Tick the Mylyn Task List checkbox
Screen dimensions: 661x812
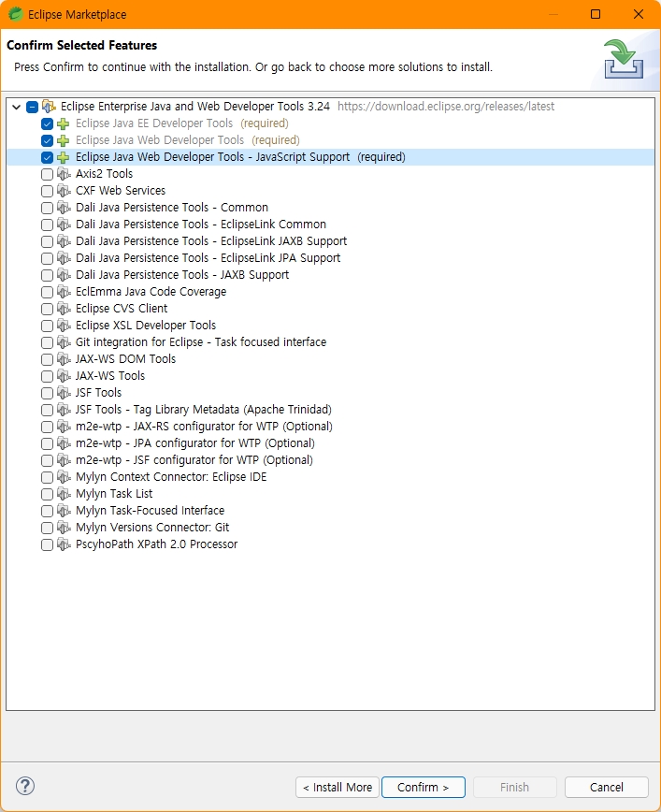47,494
